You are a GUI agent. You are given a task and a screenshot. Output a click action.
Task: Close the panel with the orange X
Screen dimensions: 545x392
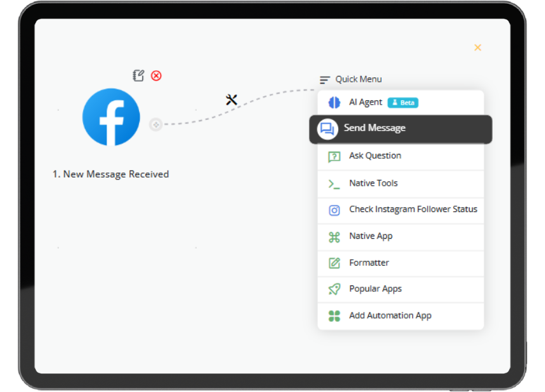coord(477,47)
